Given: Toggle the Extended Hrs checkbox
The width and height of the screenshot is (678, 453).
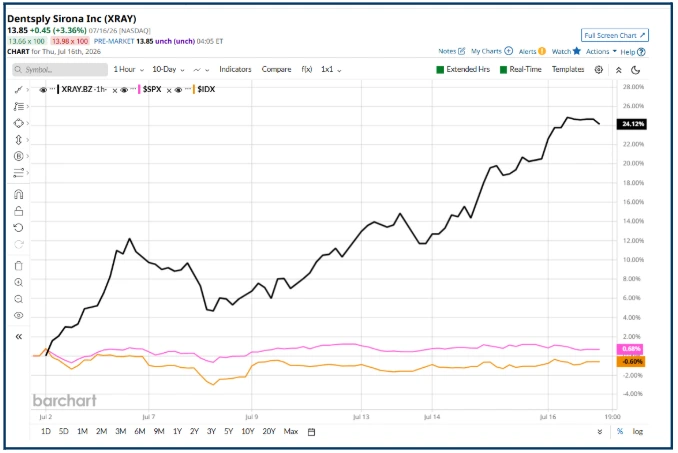Looking at the screenshot, I should (x=440, y=70).
